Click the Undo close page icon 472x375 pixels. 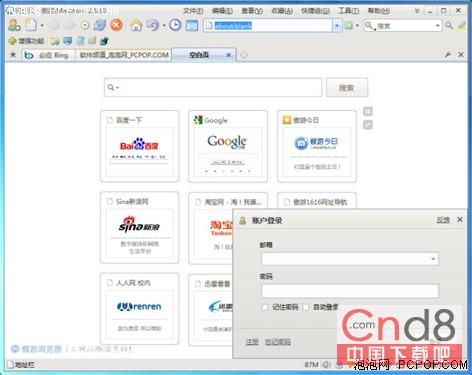153,25
